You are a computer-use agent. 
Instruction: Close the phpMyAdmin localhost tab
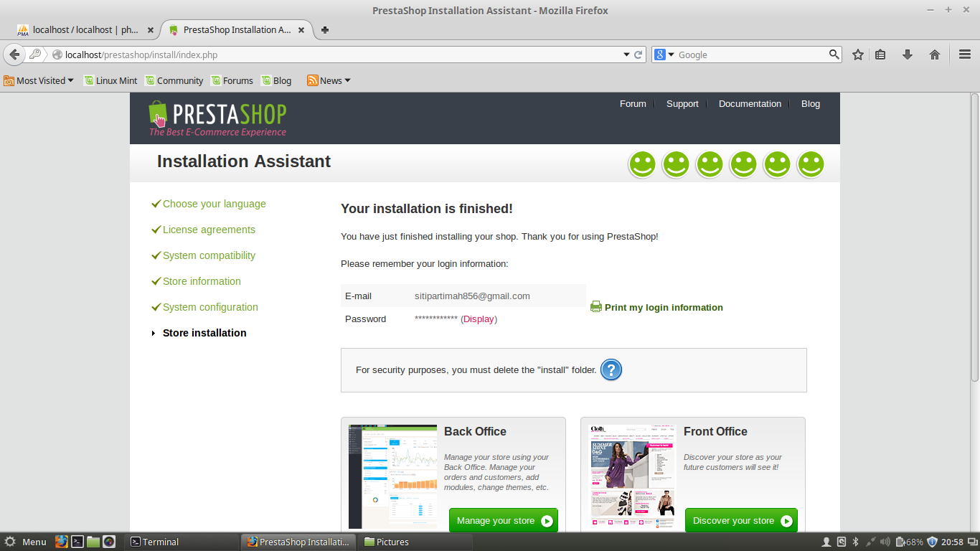click(x=151, y=30)
